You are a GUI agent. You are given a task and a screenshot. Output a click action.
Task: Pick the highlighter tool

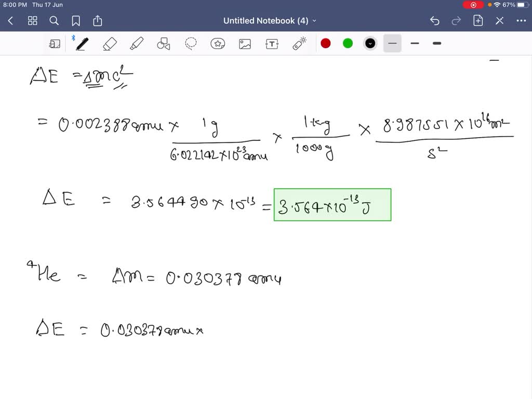click(137, 44)
